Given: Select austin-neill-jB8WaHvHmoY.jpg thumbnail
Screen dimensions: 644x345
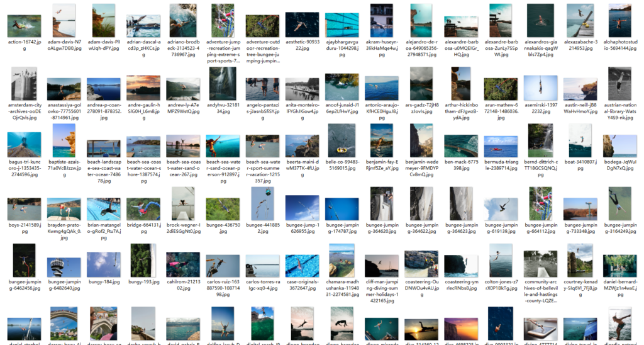Looking at the screenshot, I should 580,89.
